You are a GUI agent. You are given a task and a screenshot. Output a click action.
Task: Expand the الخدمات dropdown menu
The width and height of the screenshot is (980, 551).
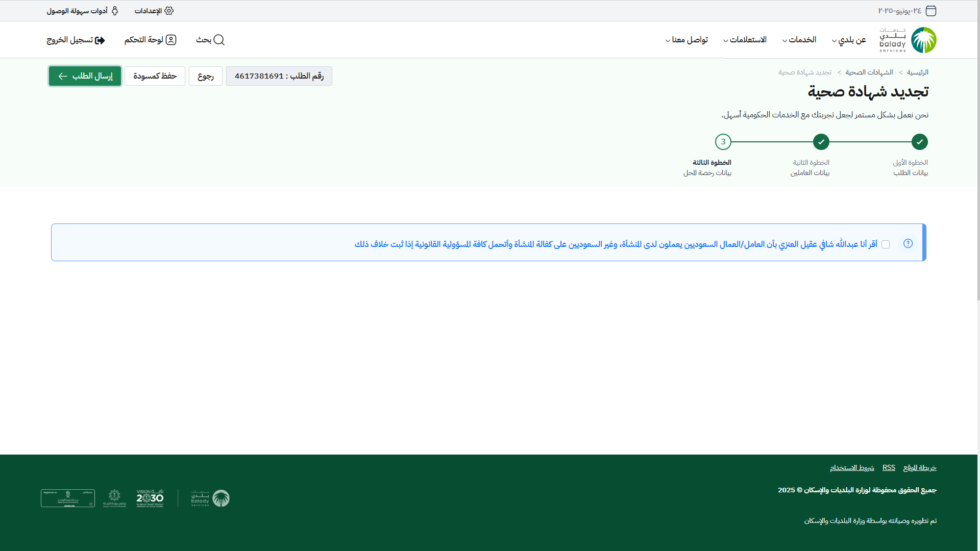click(799, 40)
